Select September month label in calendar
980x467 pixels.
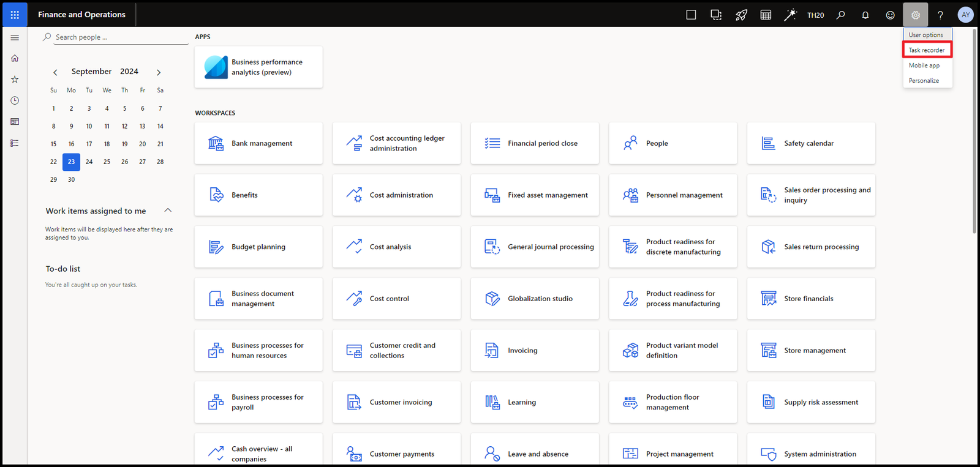(91, 72)
